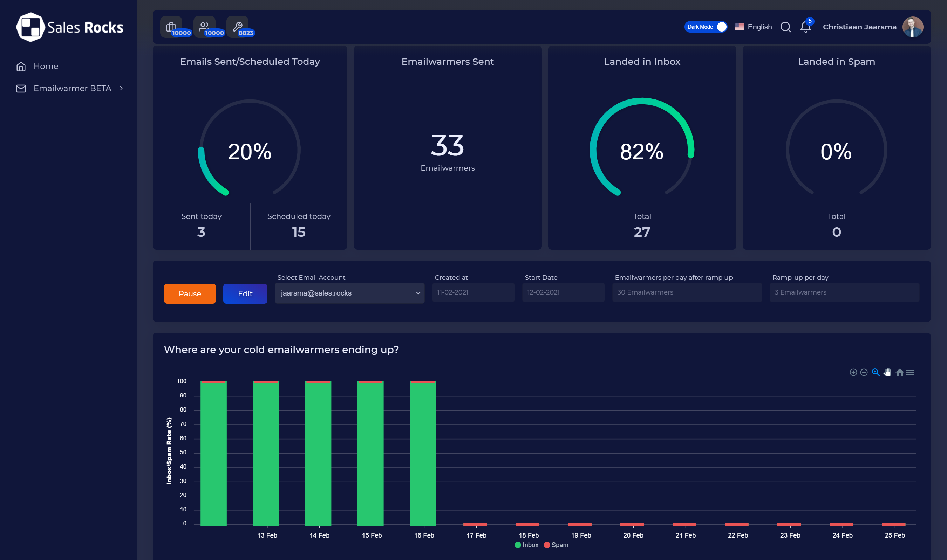Toggle Spam series in chart legend
The width and height of the screenshot is (947, 560).
tap(556, 545)
